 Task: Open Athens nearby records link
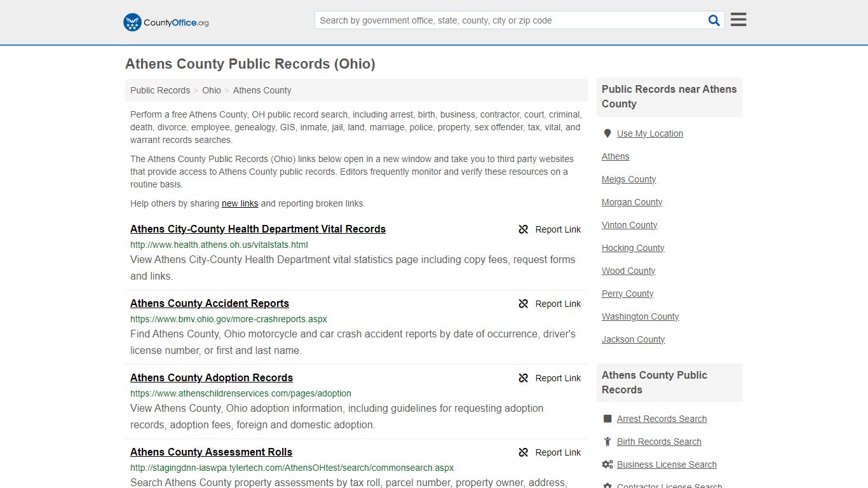(x=616, y=156)
